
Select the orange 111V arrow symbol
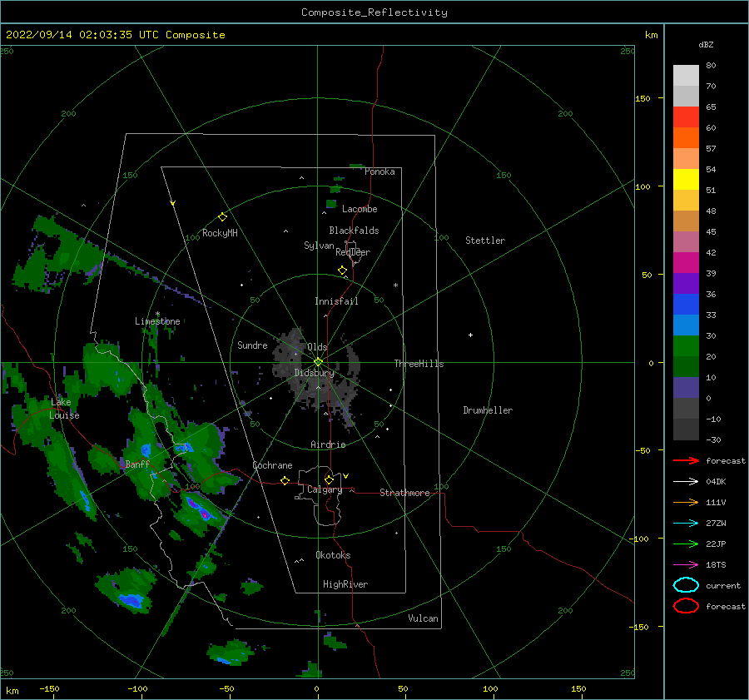[686, 502]
